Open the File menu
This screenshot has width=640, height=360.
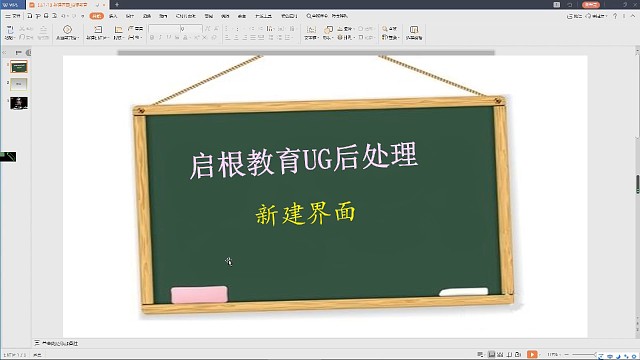13,16
